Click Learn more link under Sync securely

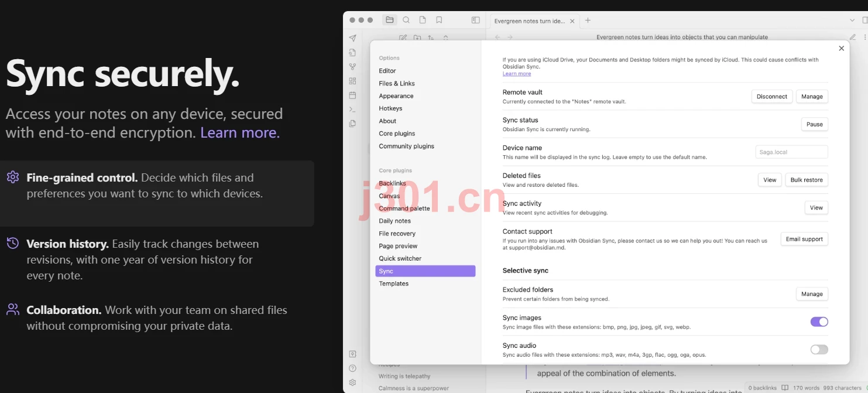pyautogui.click(x=240, y=133)
